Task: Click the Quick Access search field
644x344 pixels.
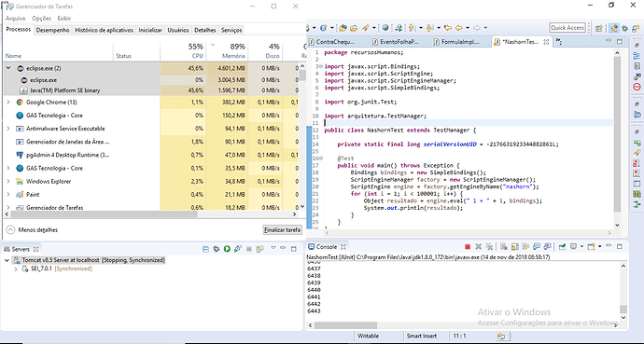Action: point(567,27)
